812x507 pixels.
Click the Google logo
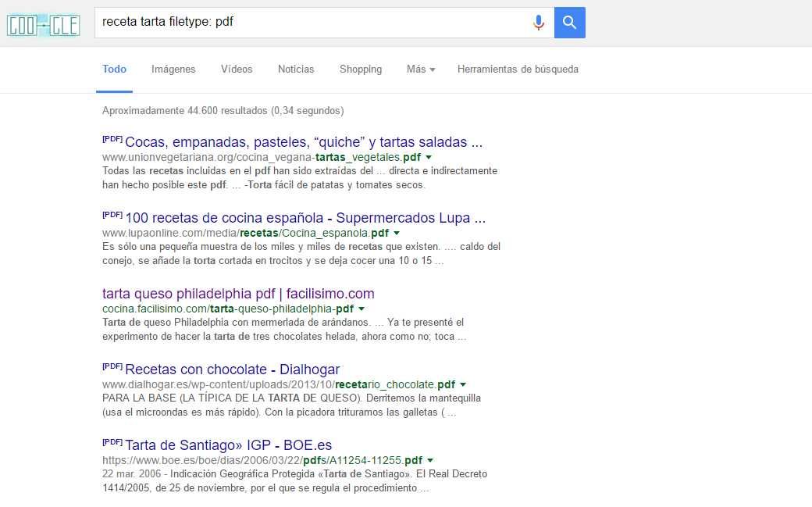(x=44, y=25)
